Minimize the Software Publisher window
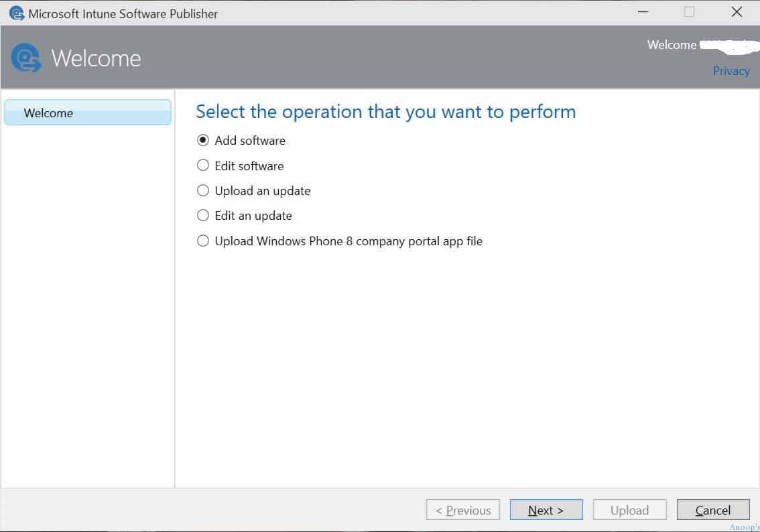Viewport: 760px width, 532px height. pyautogui.click(x=643, y=12)
